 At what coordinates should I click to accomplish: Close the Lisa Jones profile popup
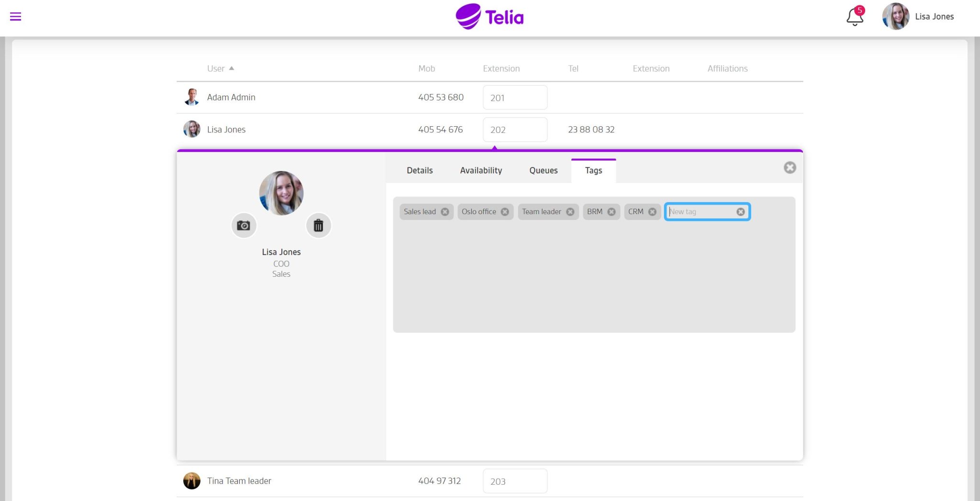790,168
